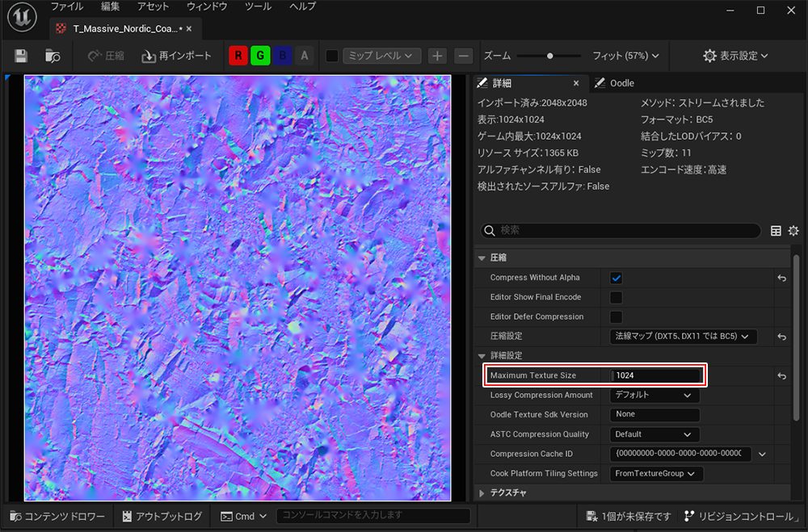Open details panel gear settings icon
Image resolution: width=808 pixels, height=532 pixels.
coord(793,231)
